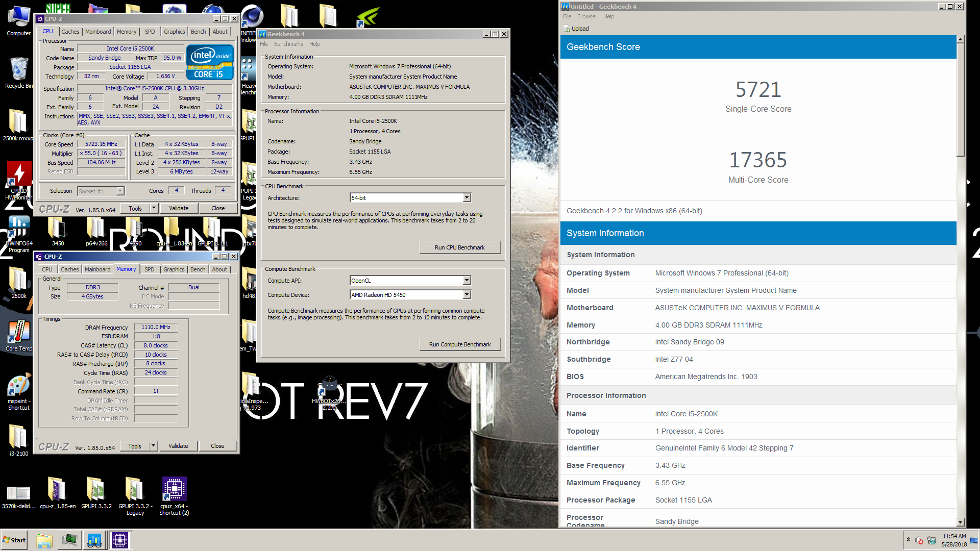Launch HWBOTx265 desktop shortcut icon
The height and width of the screenshot is (551, 980).
(x=329, y=393)
